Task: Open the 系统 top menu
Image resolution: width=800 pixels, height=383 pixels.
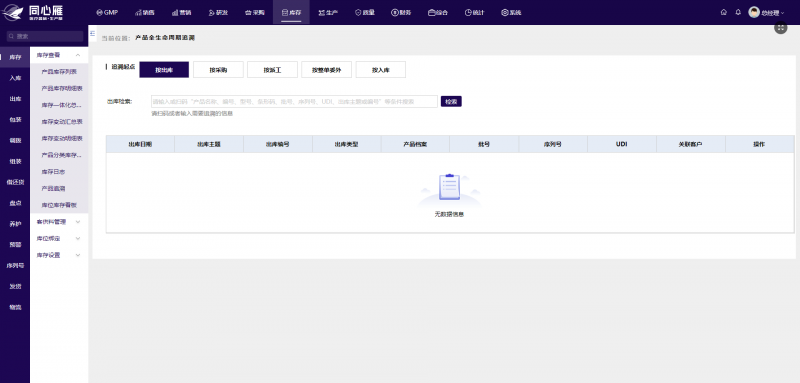Action: [x=511, y=12]
